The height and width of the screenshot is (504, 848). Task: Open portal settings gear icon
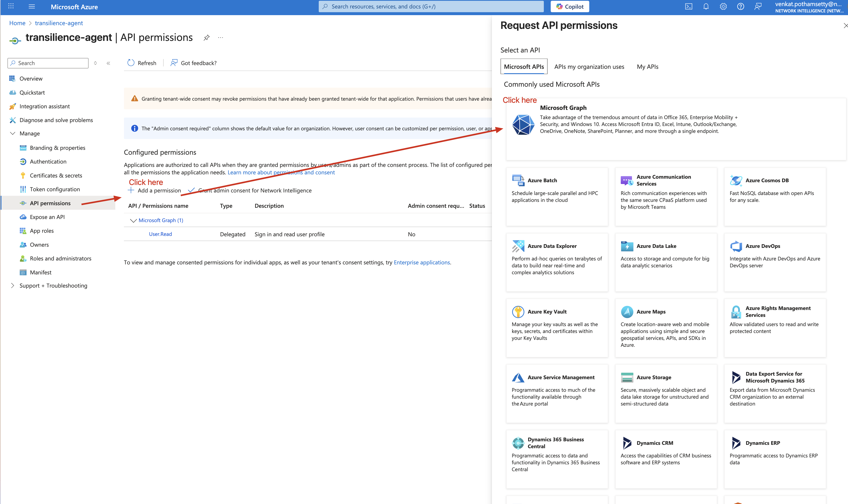coord(723,6)
